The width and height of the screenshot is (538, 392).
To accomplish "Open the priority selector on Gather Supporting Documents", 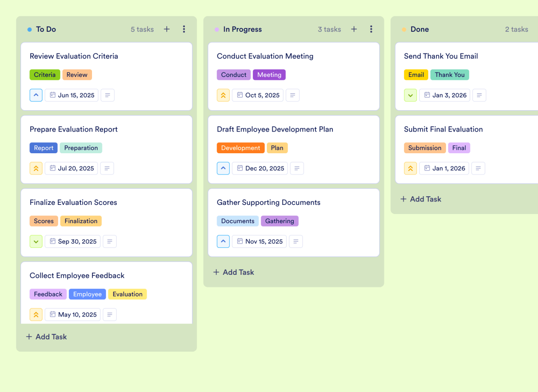I will point(223,241).
